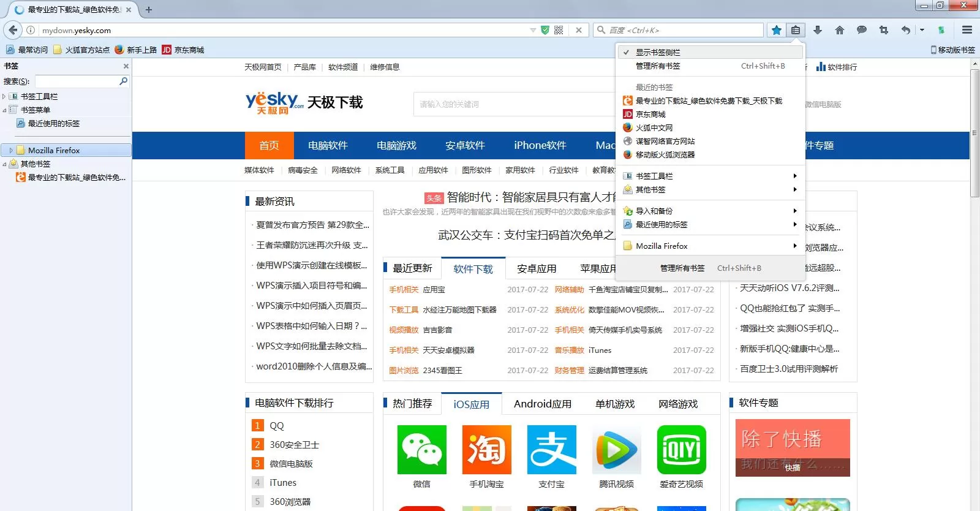Image resolution: width=980 pixels, height=511 pixels.
Task: Click the yesky 天极网 logo
Action: pos(274,103)
